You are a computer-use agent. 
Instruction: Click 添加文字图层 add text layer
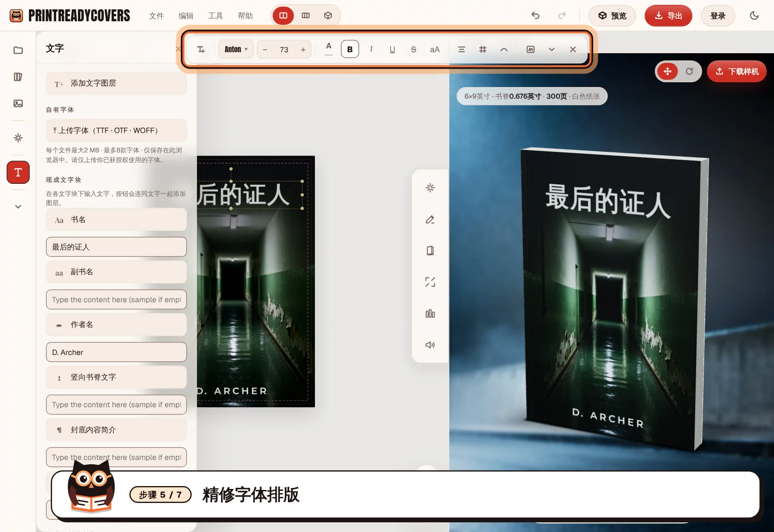tap(116, 83)
